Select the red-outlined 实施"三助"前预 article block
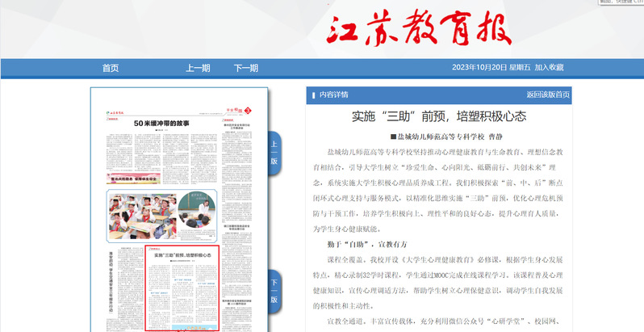This screenshot has width=644, height=332. [x=181, y=289]
